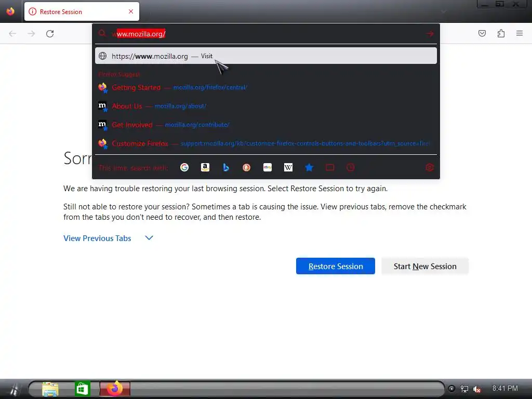Open the Getting Started suggestion
532x399 pixels.
(266, 87)
